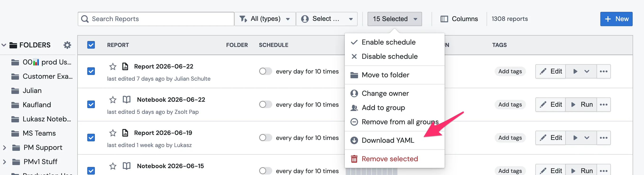Run Notebook 2026-06-22
The image size is (644, 175).
581,105
